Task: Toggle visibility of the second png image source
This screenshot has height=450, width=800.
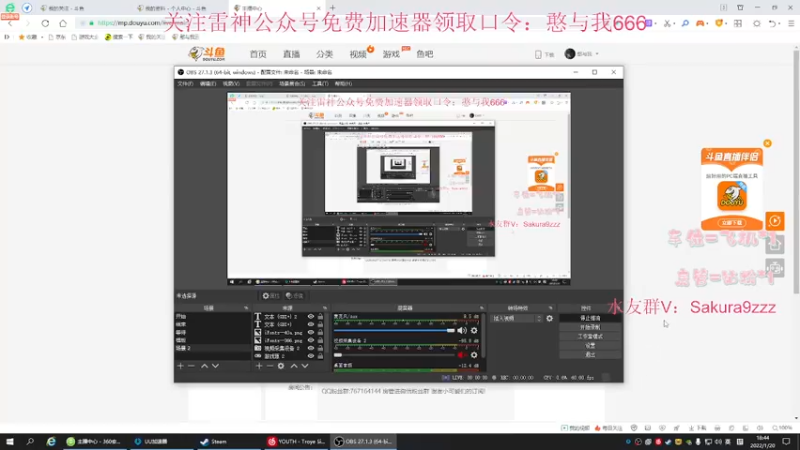Action: point(311,340)
